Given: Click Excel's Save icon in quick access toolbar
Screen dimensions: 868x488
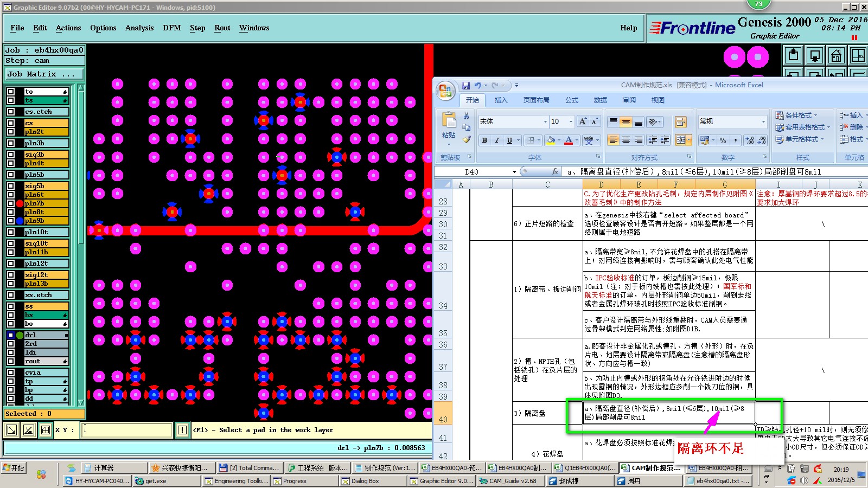Looking at the screenshot, I should pyautogui.click(x=465, y=85).
